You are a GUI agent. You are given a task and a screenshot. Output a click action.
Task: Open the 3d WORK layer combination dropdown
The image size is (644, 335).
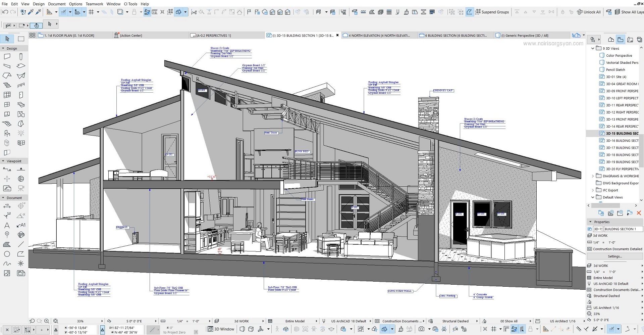coord(239,321)
